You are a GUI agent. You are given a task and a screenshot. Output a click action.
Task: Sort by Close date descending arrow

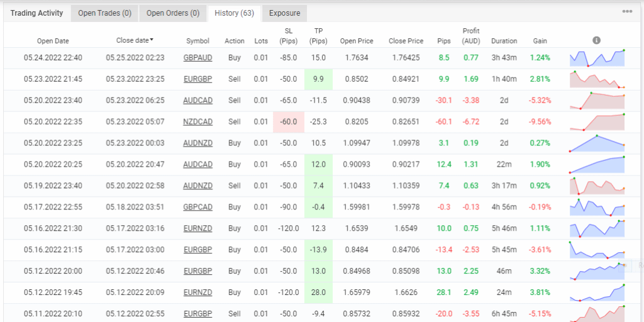point(152,40)
